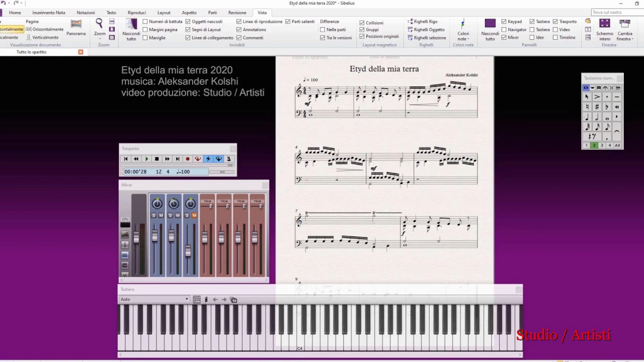The image size is (644, 362).
Task: Open the Layout ribbon tab
Action: [164, 13]
